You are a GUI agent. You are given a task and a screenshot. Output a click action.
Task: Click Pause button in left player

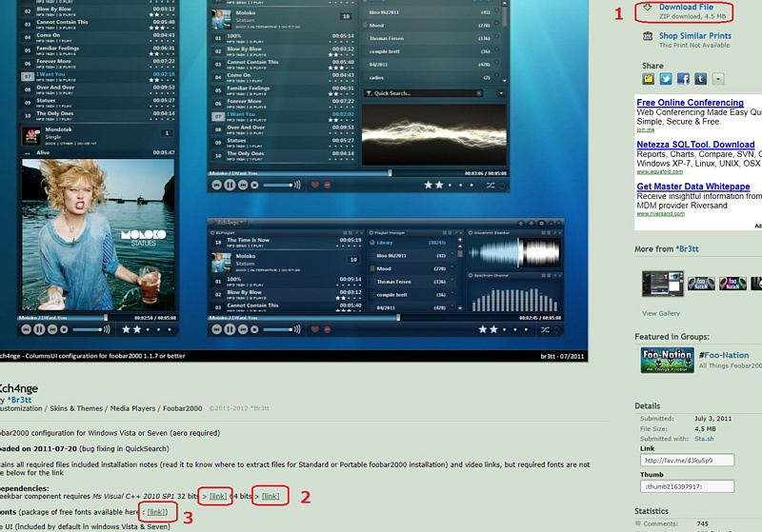pyautogui.click(x=39, y=329)
